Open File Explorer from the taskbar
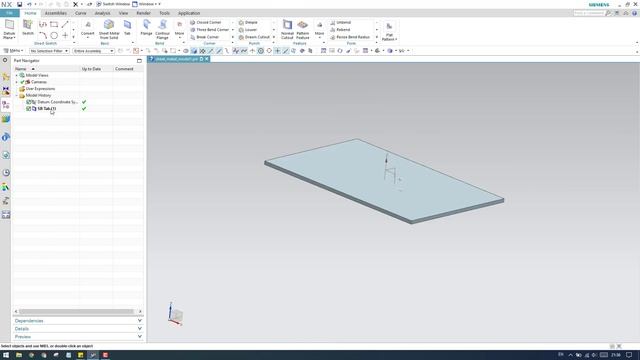This screenshot has height=360, width=640. pyautogui.click(x=19, y=355)
